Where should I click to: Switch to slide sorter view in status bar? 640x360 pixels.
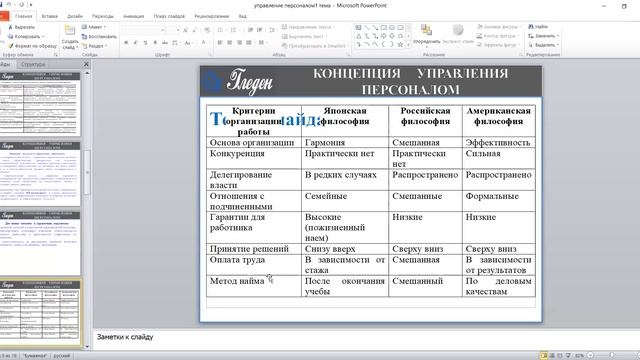pyautogui.click(x=552, y=356)
